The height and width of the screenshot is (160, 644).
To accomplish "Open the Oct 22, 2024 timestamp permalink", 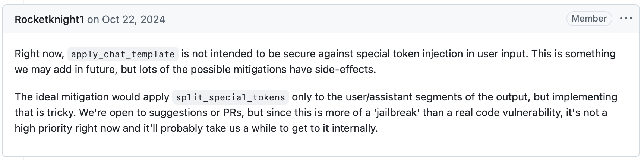I will click(133, 19).
